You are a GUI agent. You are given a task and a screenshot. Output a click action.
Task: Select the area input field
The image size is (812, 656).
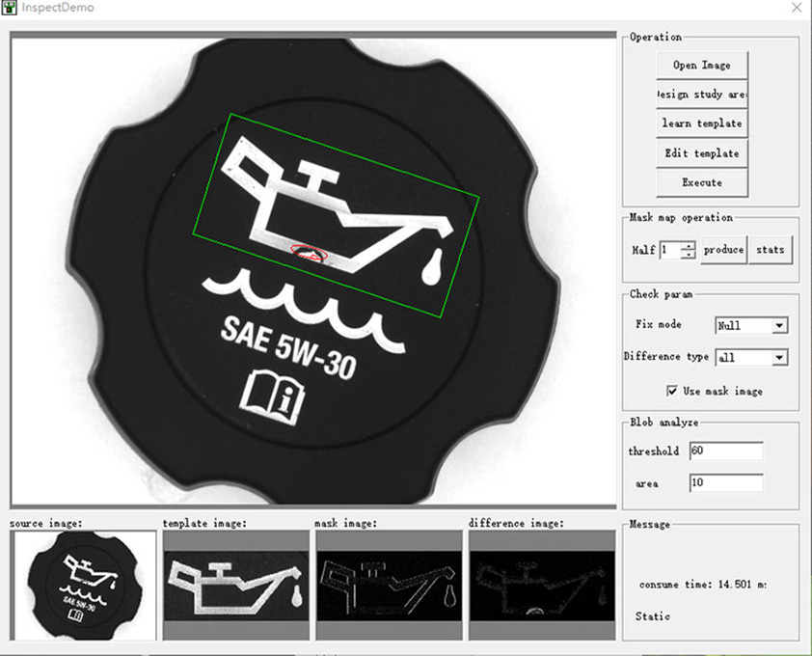tap(725, 483)
